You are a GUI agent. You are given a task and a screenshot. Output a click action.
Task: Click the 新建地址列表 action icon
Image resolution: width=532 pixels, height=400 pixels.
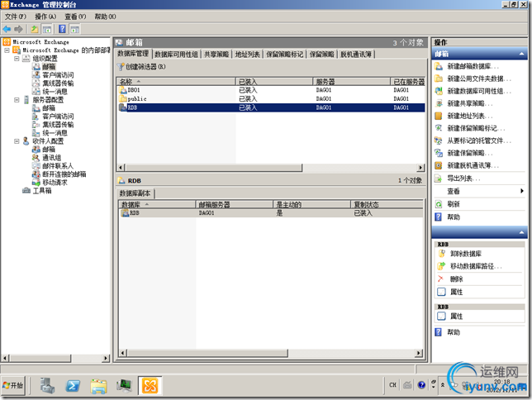tap(439, 116)
